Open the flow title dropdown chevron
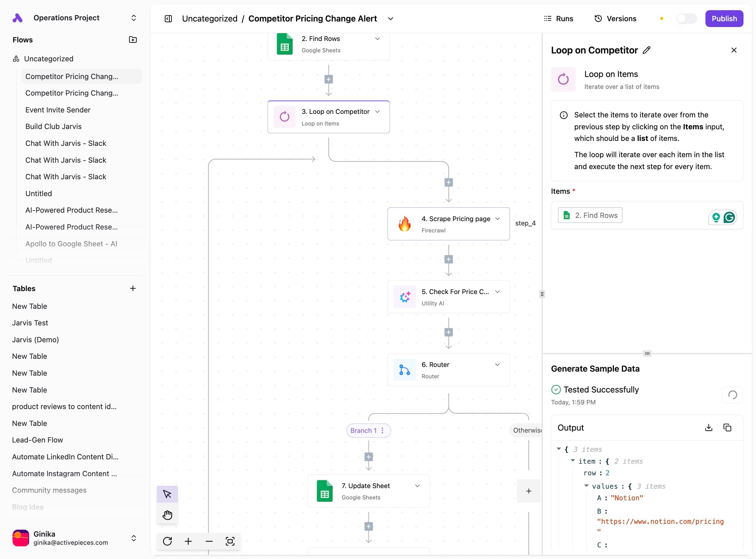This screenshot has width=756, height=559. point(390,19)
